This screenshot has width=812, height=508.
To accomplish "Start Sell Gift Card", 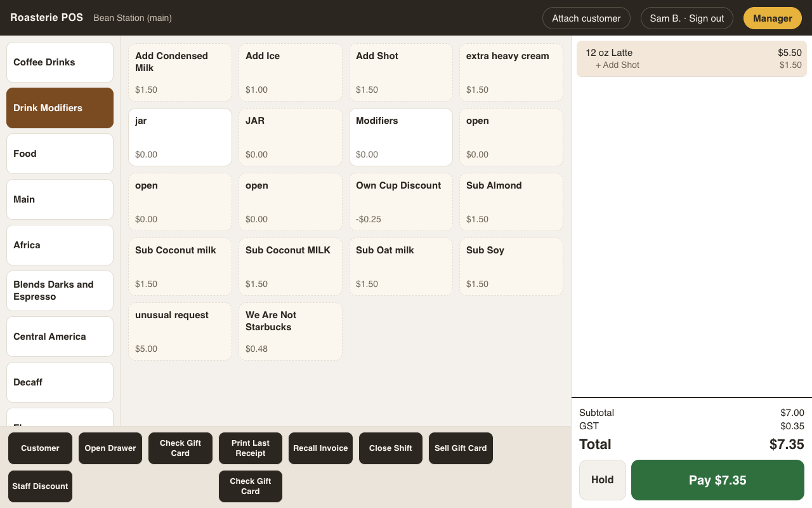I will pyautogui.click(x=461, y=448).
